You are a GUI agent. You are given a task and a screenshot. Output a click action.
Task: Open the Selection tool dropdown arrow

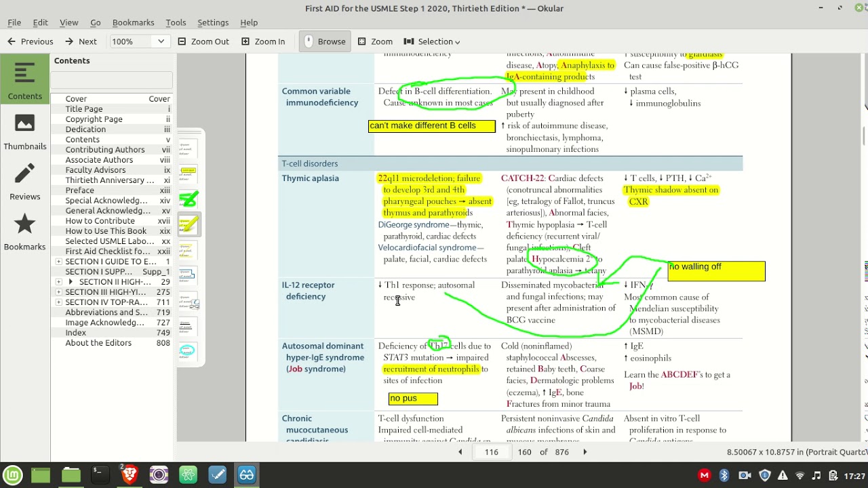(x=458, y=42)
